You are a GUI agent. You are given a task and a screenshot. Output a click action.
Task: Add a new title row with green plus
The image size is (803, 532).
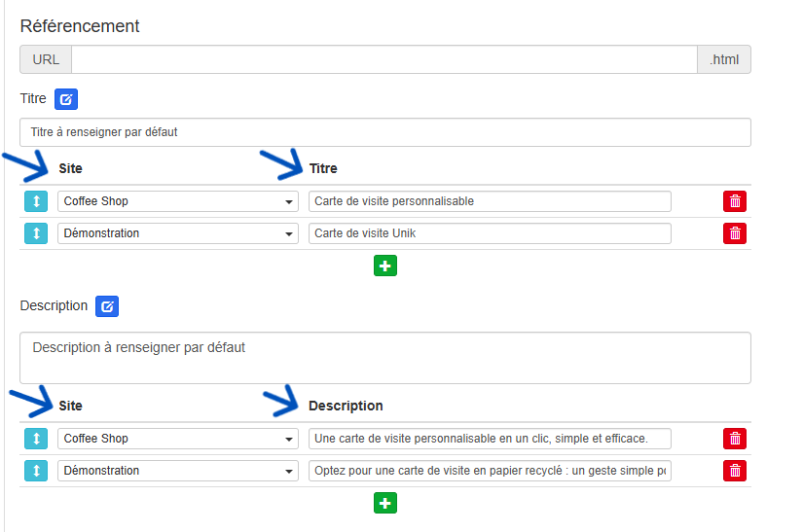pos(385,266)
